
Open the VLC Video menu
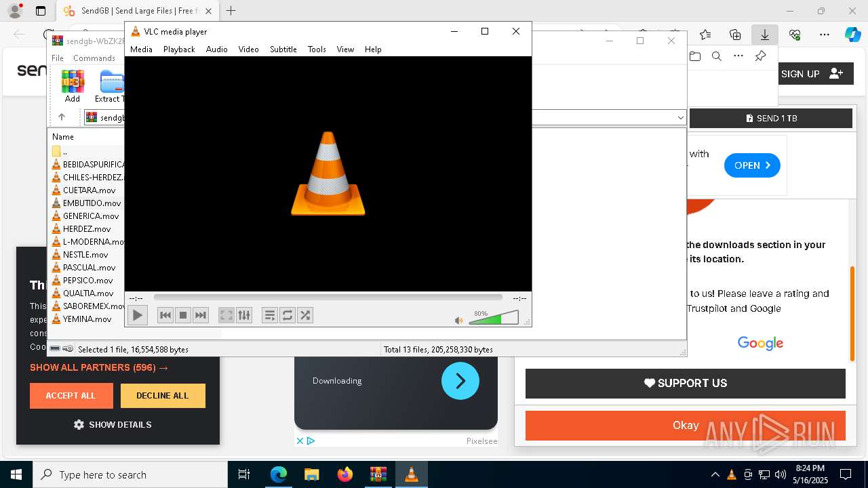[248, 49]
